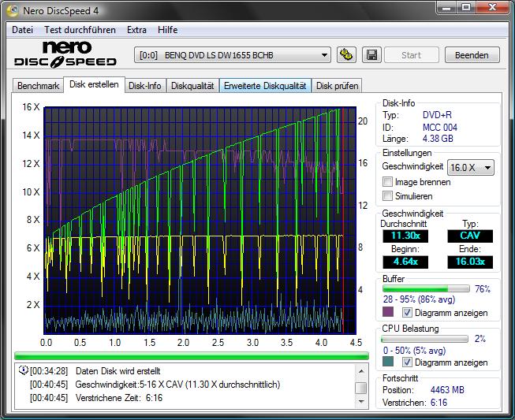Uncheck CPU Belastung Diagramm anzeigen checkbox
This screenshot has height=420, width=515.
[x=408, y=362]
